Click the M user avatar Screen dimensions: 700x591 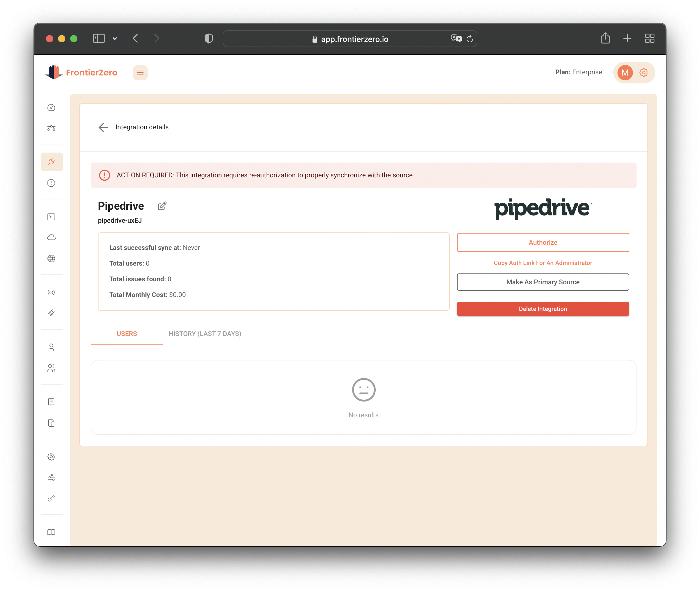point(625,73)
